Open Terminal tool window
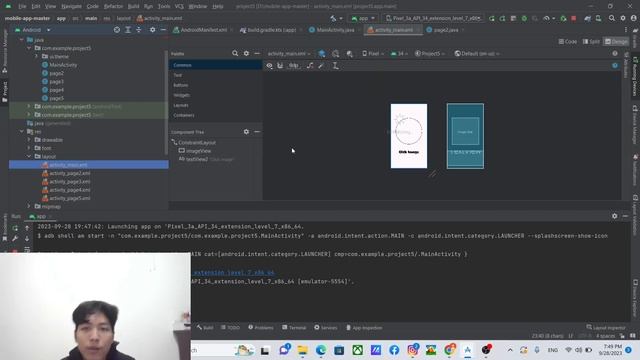 tap(294, 328)
